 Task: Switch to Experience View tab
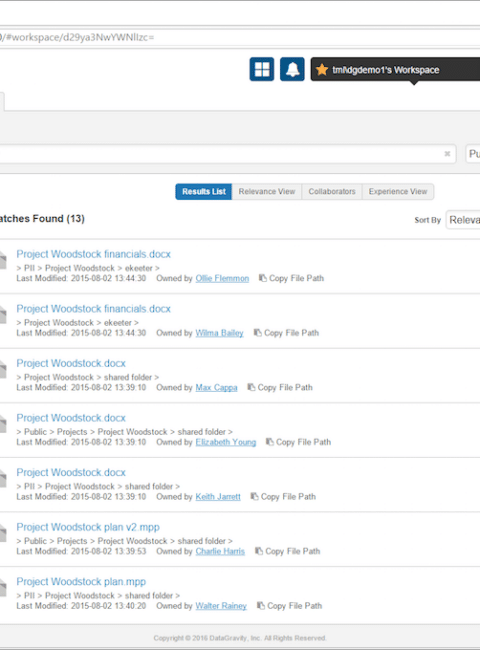(x=398, y=192)
